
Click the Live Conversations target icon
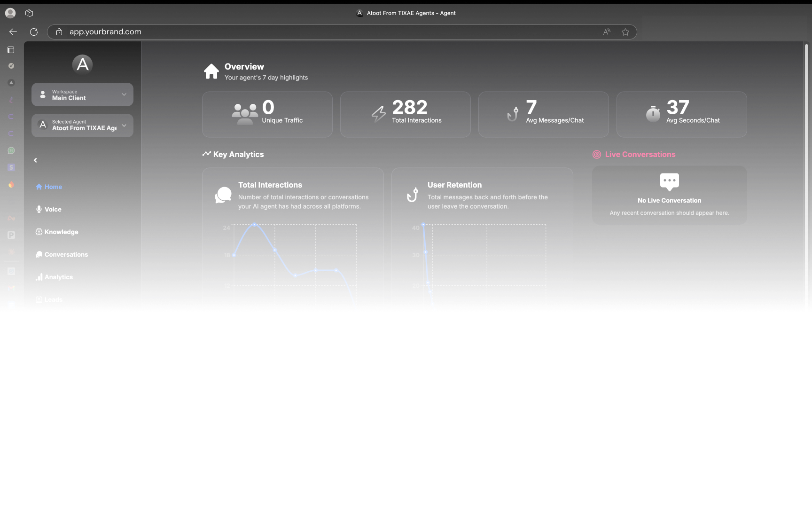click(x=596, y=154)
